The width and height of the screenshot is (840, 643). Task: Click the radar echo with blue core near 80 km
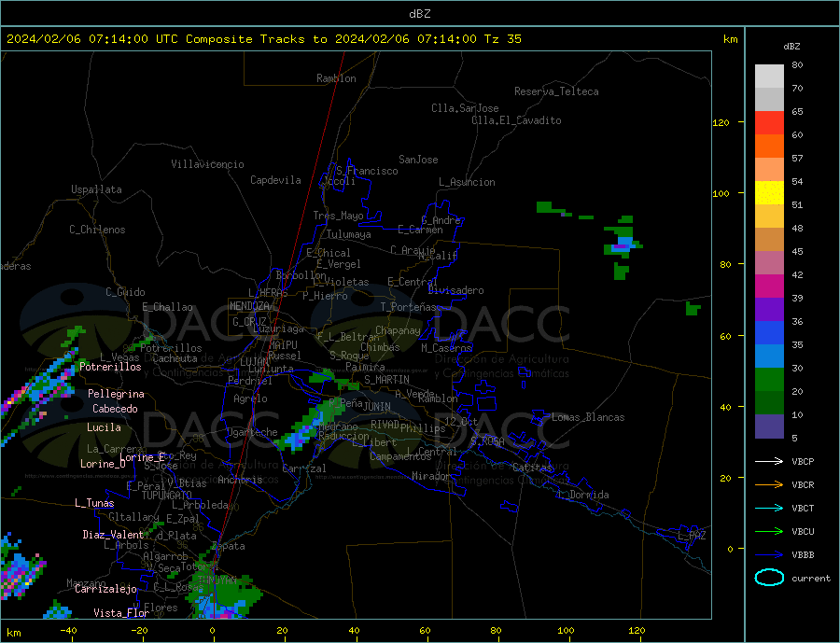pos(623,246)
